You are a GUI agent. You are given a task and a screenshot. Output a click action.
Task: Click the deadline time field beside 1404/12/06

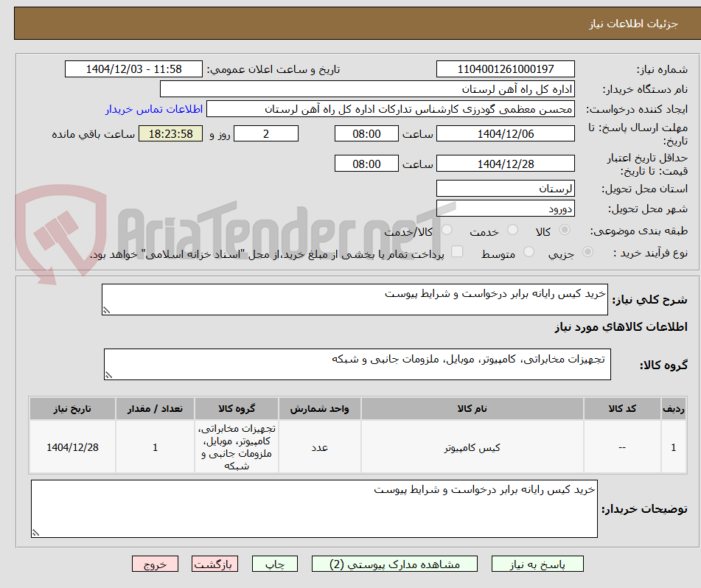366,134
